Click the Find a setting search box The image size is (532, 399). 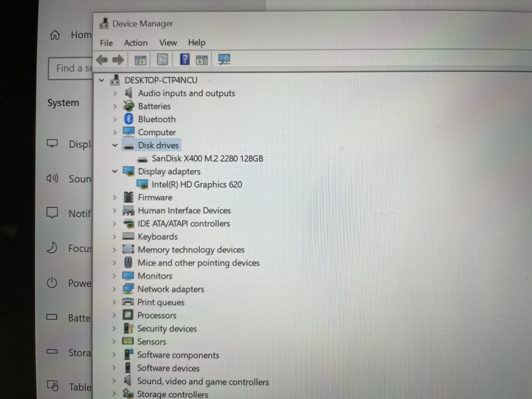click(70, 68)
